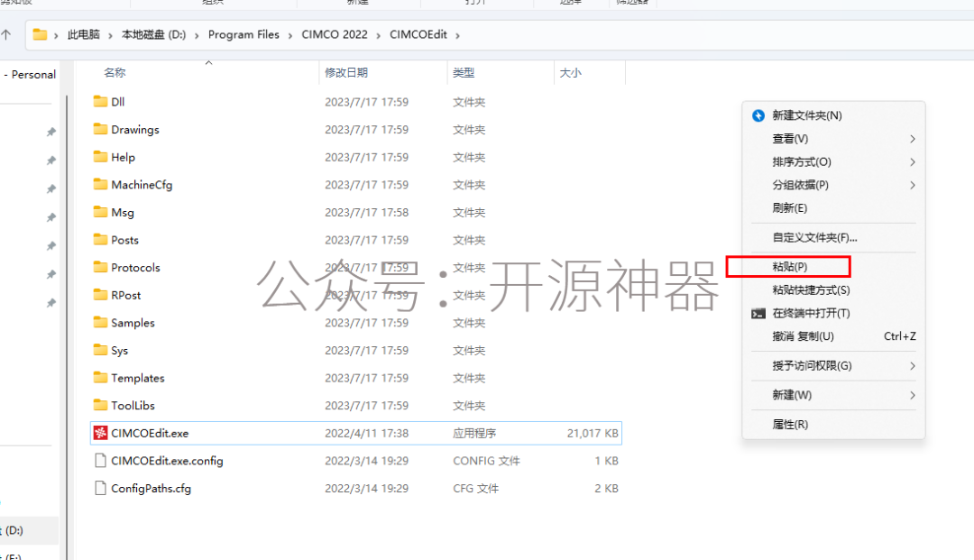974x560 pixels.
Task: Go to CIMCO 2022 breadcrumb
Action: click(335, 35)
